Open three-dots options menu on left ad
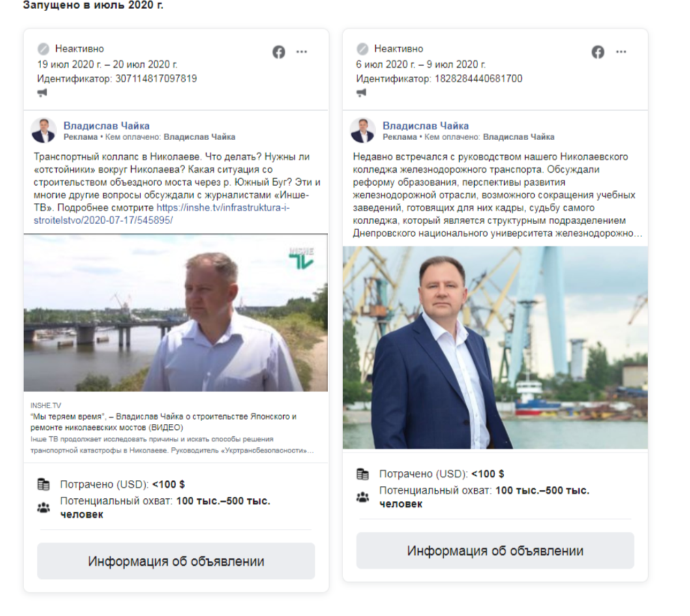This screenshot has width=690, height=616. point(302,52)
